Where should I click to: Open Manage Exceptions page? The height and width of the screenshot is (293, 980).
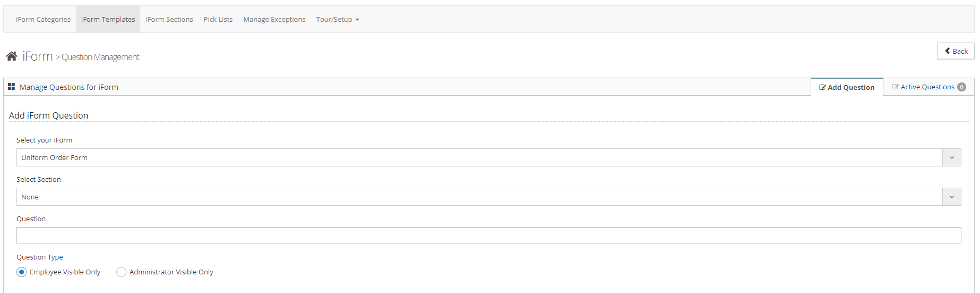(x=274, y=20)
